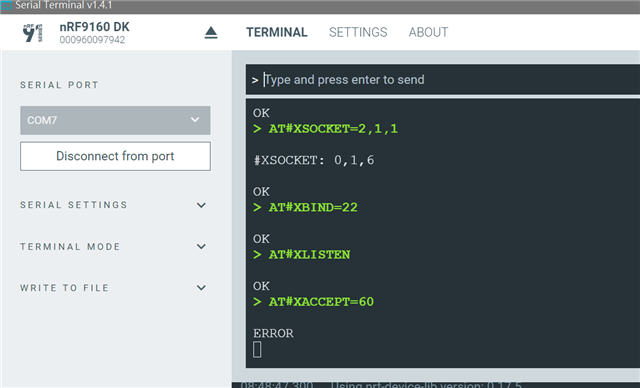Open the COM7 serial port dropdown
Viewport: 640px width, 388px height.
tap(115, 120)
